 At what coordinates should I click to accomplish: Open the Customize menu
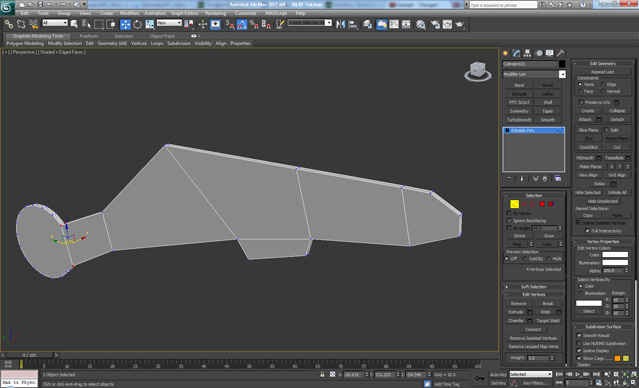[245, 13]
